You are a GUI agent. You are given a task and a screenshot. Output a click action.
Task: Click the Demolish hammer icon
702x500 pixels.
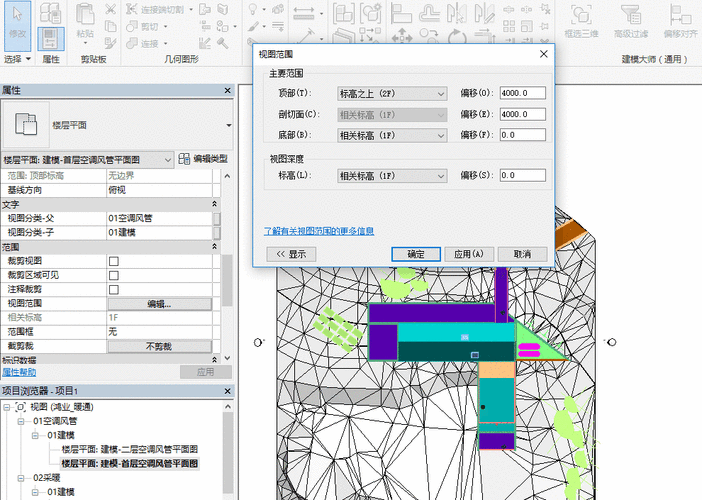tap(223, 43)
